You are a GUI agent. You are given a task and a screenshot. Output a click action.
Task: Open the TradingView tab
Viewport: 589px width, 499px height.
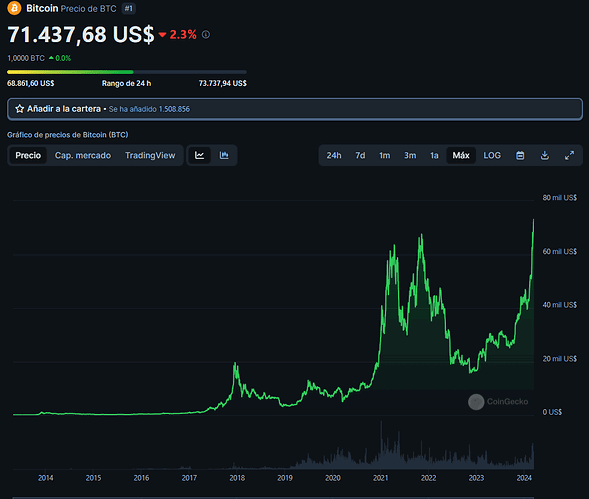pos(150,156)
